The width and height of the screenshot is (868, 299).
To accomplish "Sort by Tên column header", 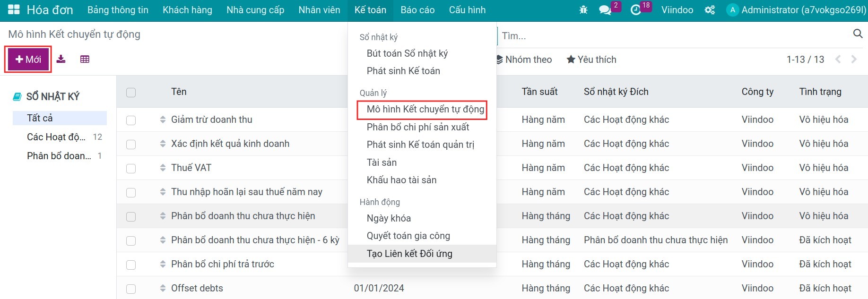I will coord(179,92).
